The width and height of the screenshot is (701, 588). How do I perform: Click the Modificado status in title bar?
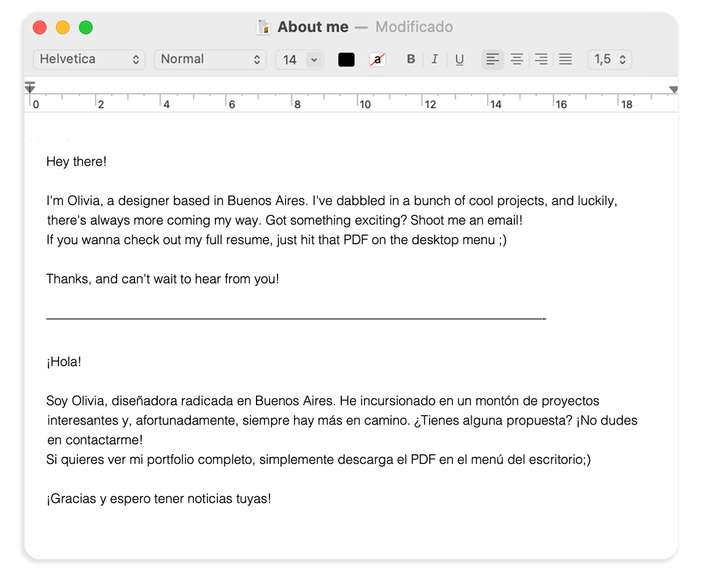coord(414,27)
